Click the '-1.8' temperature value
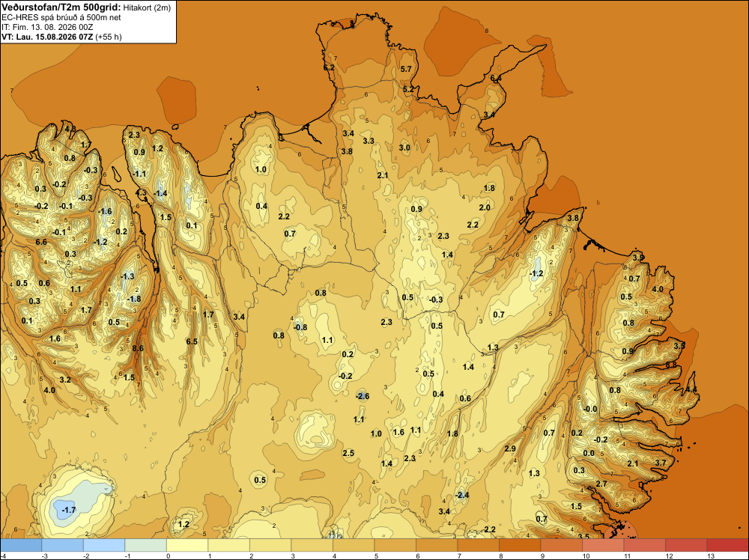This screenshot has width=749, height=560. [134, 299]
